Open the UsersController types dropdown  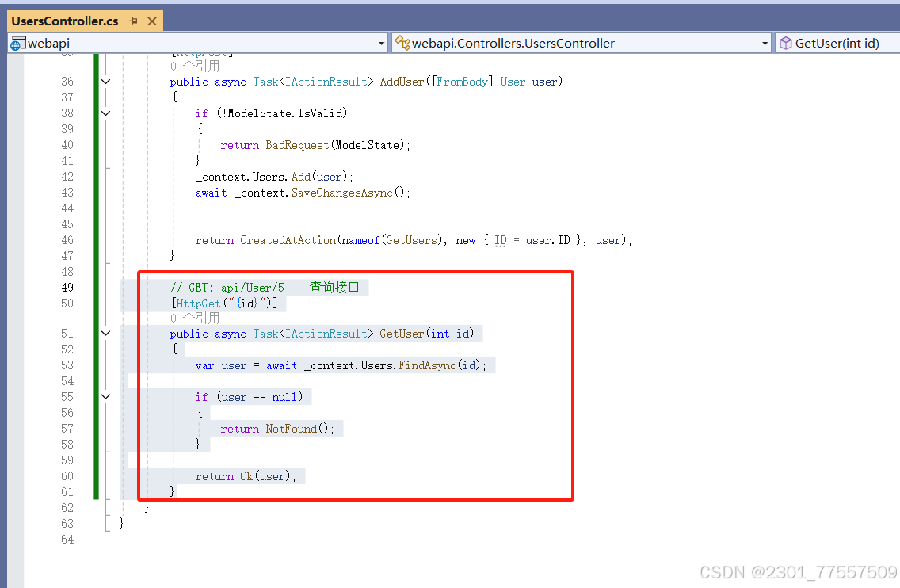(765, 43)
